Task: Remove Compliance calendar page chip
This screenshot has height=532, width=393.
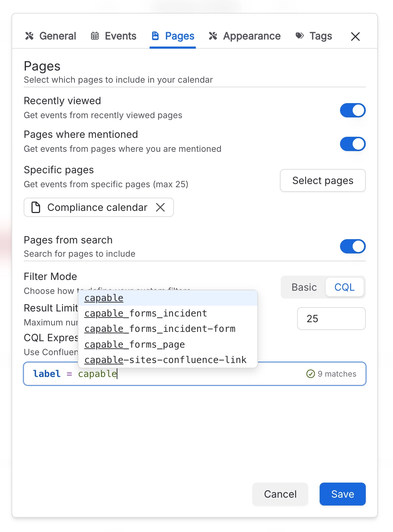Action: point(160,207)
